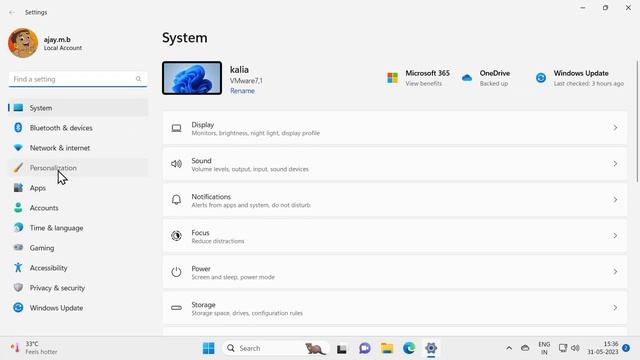Open File Explorer from the taskbar
The height and width of the screenshot is (360, 640).
pyautogui.click(x=387, y=348)
